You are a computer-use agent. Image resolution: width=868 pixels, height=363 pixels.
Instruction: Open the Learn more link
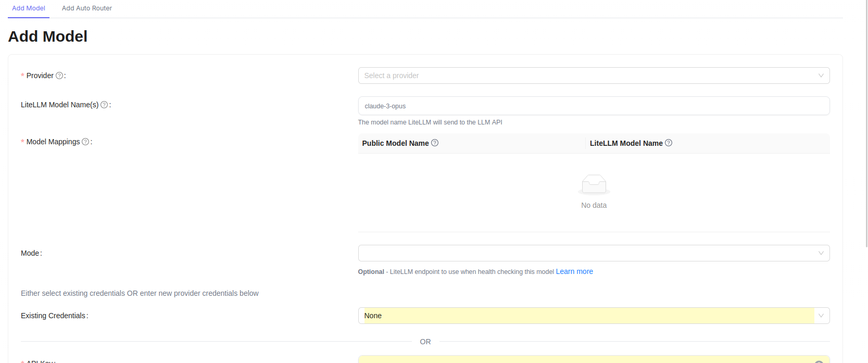[574, 271]
